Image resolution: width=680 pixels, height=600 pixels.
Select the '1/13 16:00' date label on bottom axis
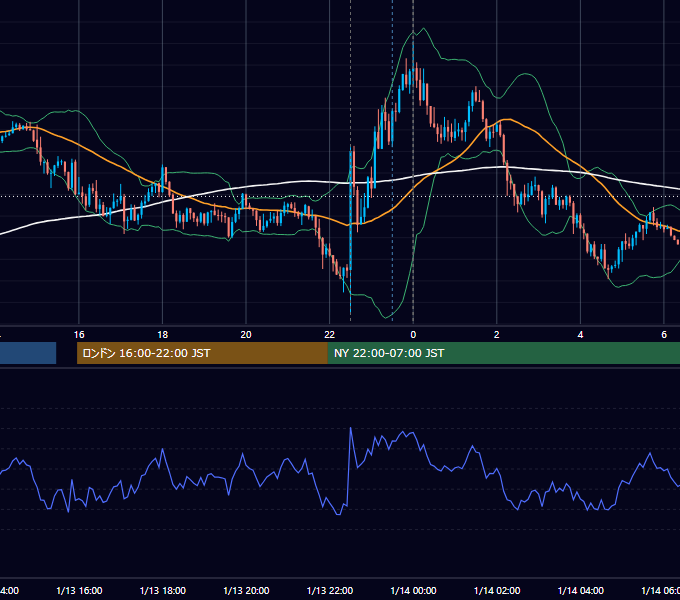point(79,590)
